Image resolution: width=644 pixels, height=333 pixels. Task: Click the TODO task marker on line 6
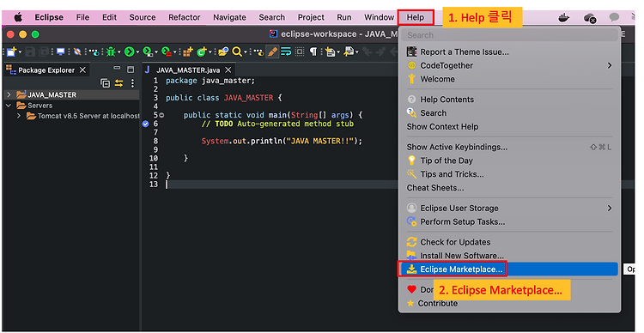point(145,124)
